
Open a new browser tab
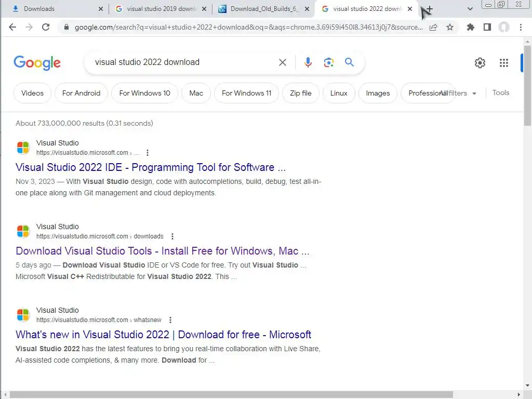(430, 9)
